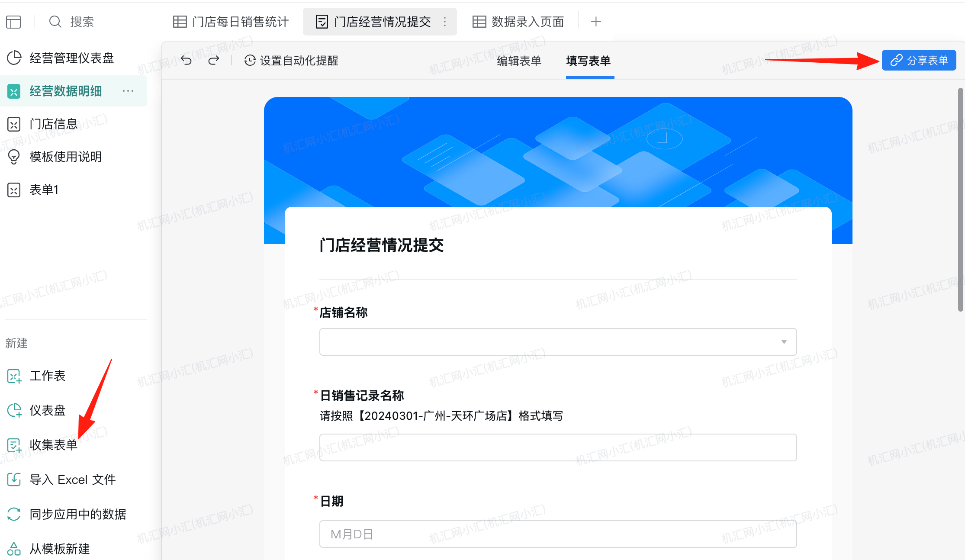
Task: Click the 分享表单 button
Action: (x=919, y=60)
